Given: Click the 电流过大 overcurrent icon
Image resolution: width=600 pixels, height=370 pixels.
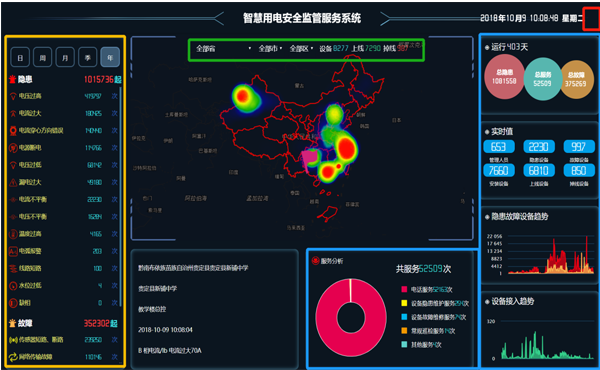Looking at the screenshot, I should tap(13, 113).
